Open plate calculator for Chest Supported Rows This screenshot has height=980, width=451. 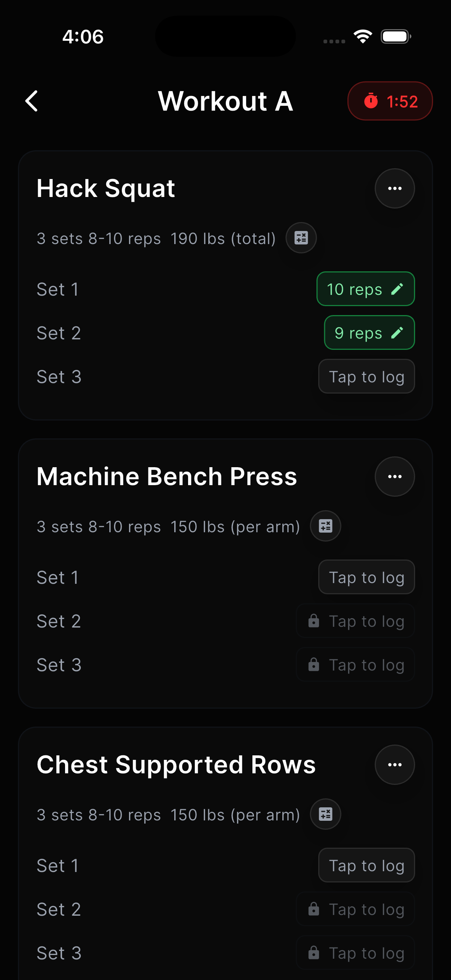[325, 814]
